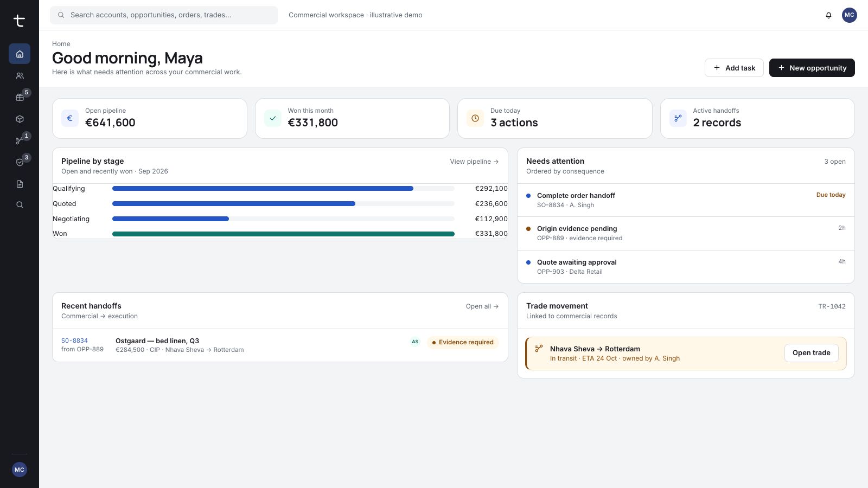
Task: Open the documents icon in sidebar
Action: click(20, 184)
